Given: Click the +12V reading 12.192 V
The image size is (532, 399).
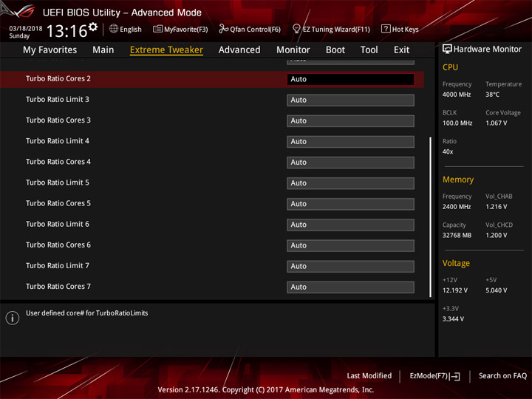Looking at the screenshot, I should [x=455, y=291].
